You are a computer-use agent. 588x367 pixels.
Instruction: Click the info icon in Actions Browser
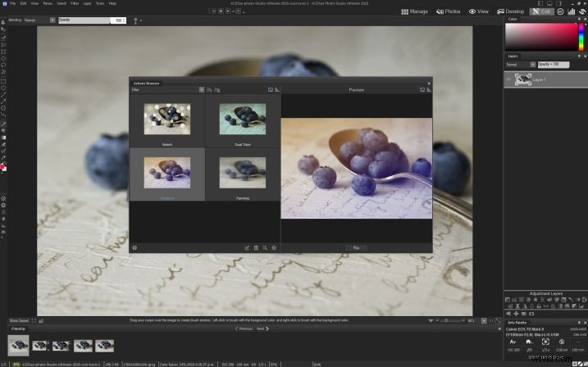point(274,248)
